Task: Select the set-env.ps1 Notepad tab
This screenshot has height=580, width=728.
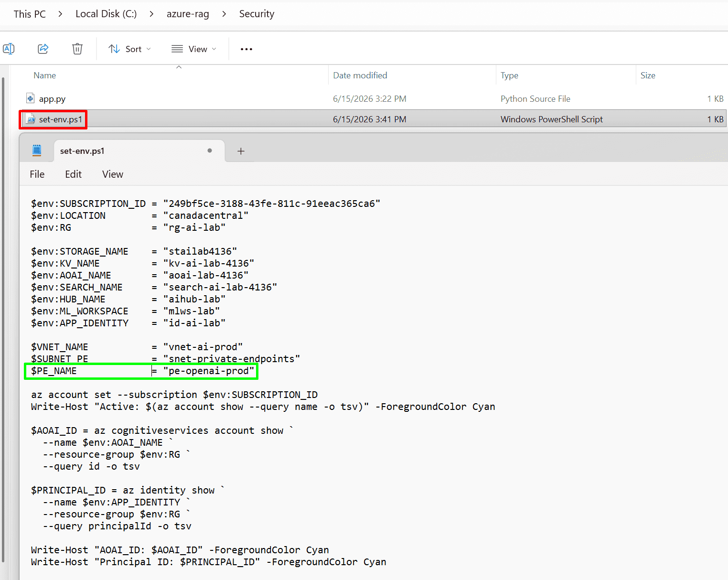Action: point(139,151)
